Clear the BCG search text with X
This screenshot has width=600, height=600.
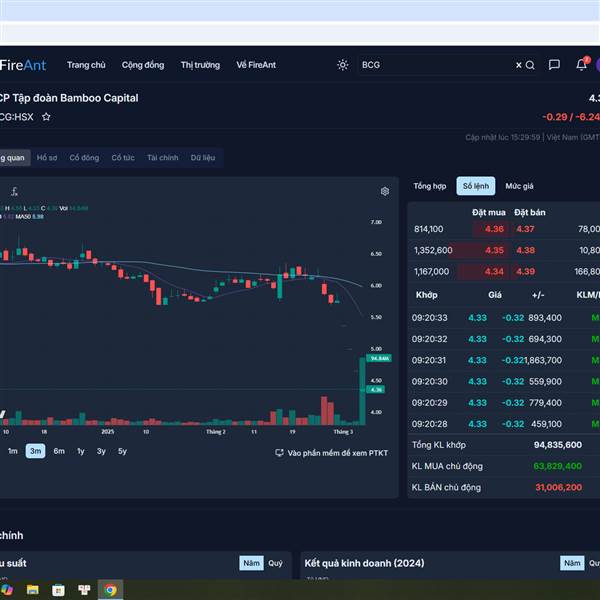[x=518, y=65]
